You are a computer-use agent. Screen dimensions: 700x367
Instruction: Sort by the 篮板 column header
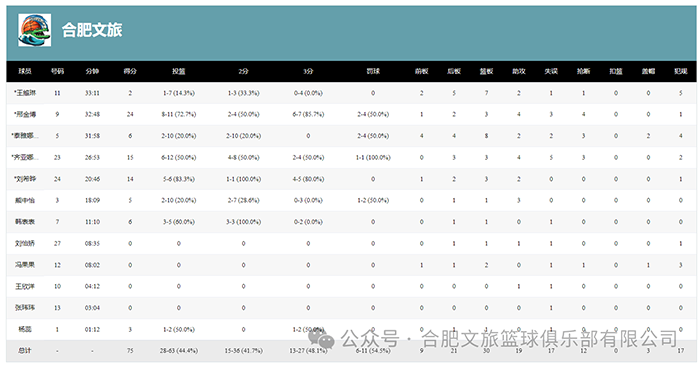[x=486, y=71]
